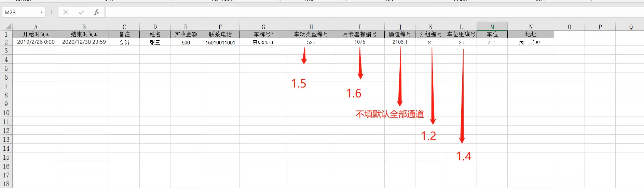Select the cell containing 京ABCDE1

click(x=263, y=42)
